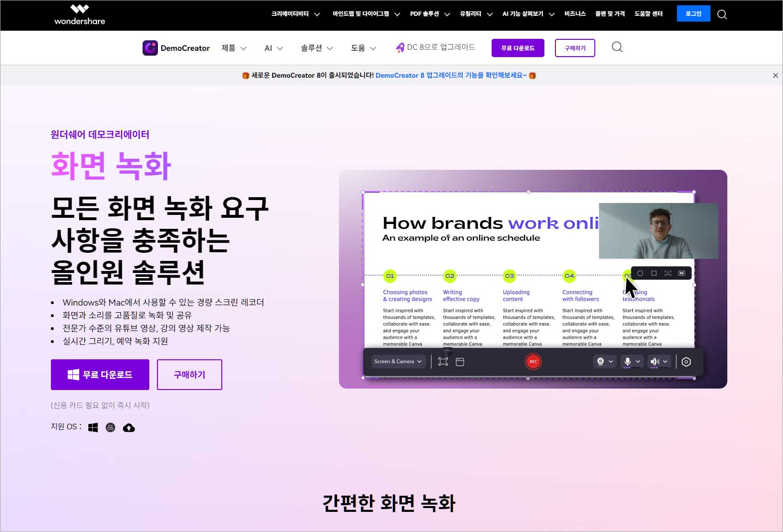Click the 비즈니스 menu item
The height and width of the screenshot is (532, 783).
pyautogui.click(x=575, y=14)
